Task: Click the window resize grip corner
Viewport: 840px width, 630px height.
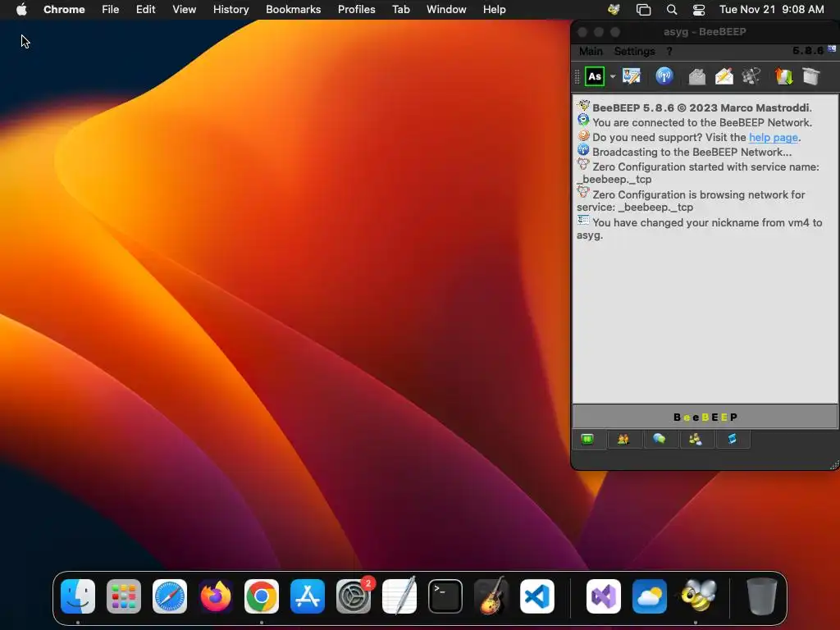Action: 834,465
